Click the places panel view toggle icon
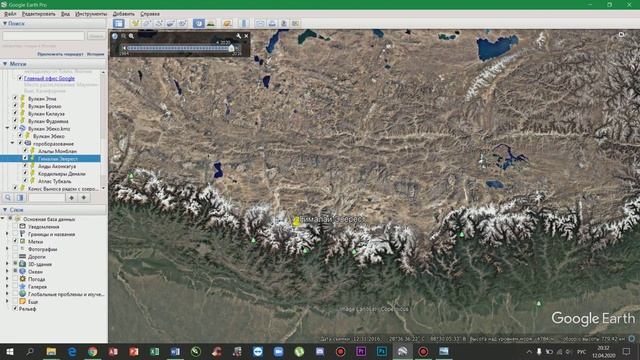Viewport: 640px width, 360px height. (20, 198)
